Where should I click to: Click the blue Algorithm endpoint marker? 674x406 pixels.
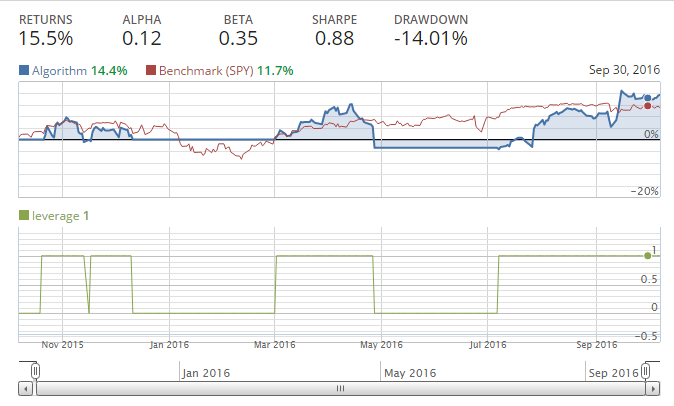click(x=648, y=98)
